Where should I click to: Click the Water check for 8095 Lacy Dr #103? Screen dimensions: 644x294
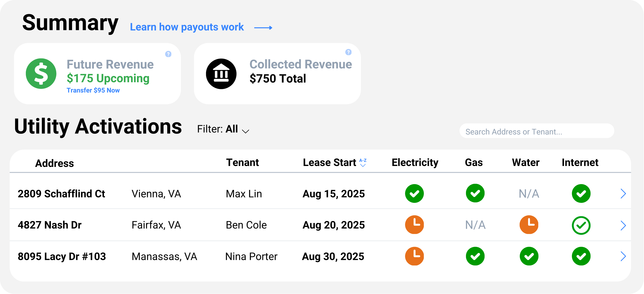click(x=529, y=256)
